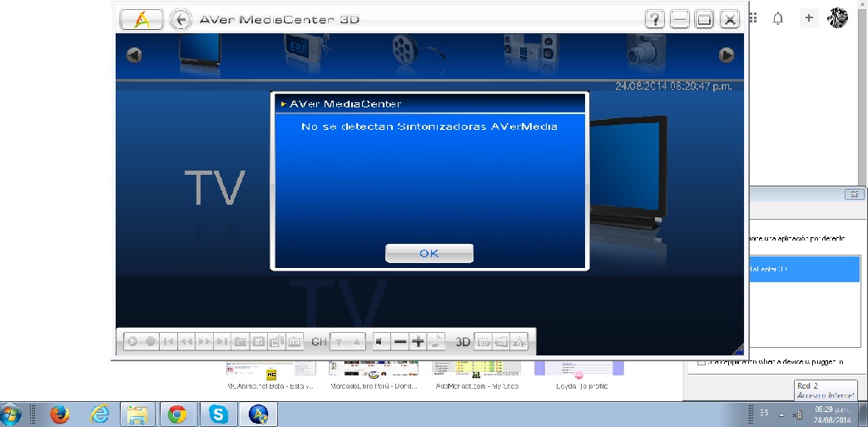Image resolution: width=868 pixels, height=427 pixels.
Task: Open the Google apps grid in browser
Action: click(x=753, y=17)
